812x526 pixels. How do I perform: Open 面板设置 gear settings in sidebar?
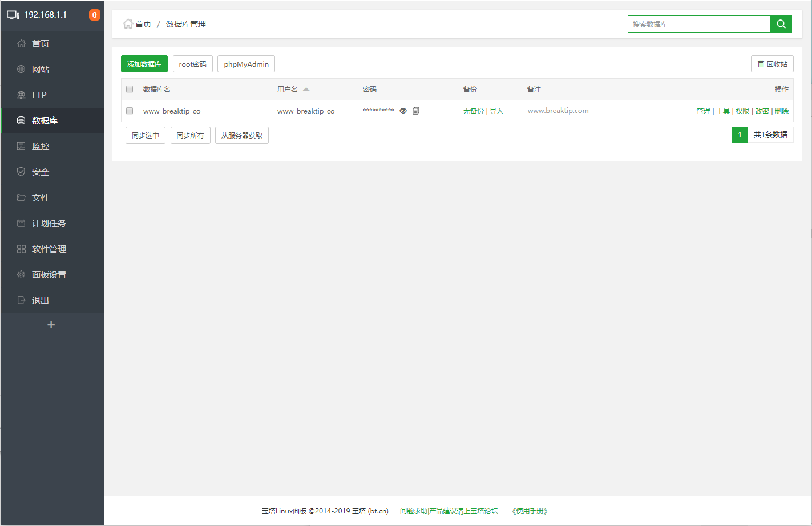tap(22, 274)
